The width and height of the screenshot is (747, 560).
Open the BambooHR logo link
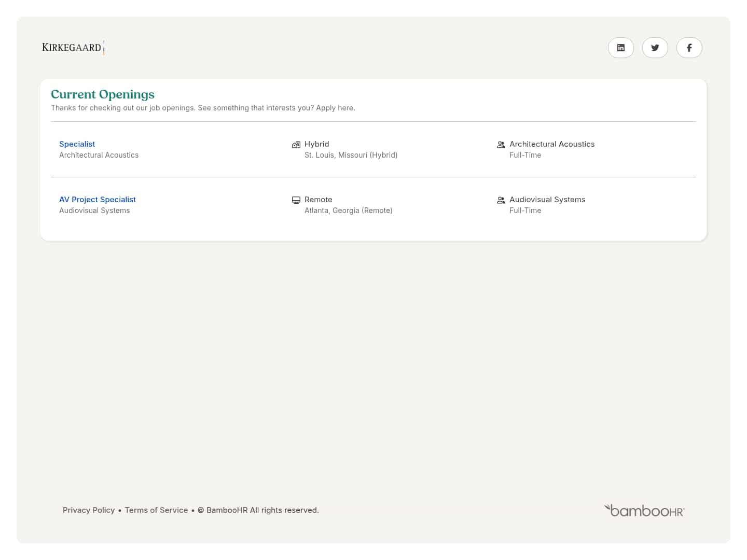[x=644, y=511]
